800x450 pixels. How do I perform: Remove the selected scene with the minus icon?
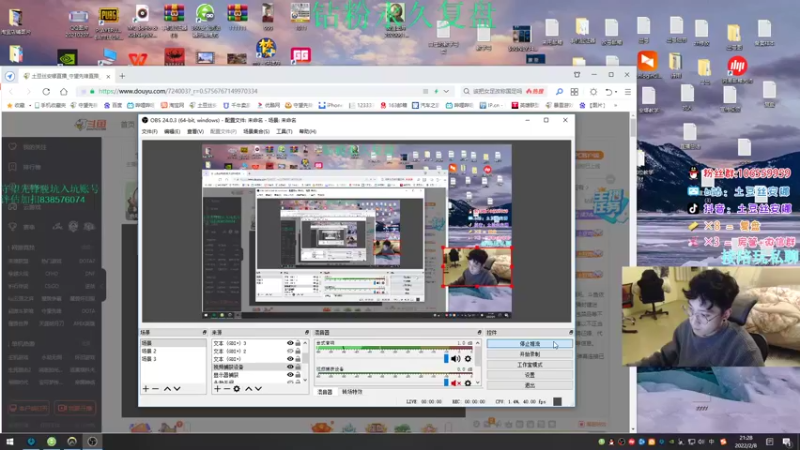(x=156, y=389)
